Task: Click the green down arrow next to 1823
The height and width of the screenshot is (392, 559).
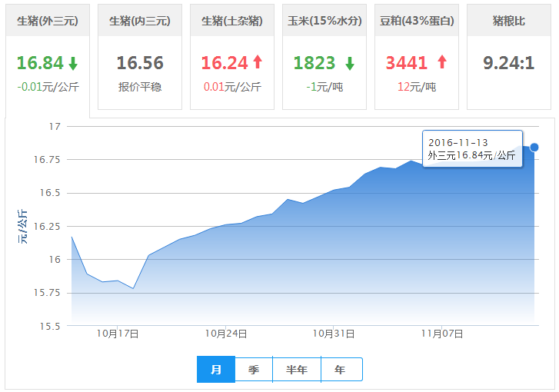Action: click(350, 64)
